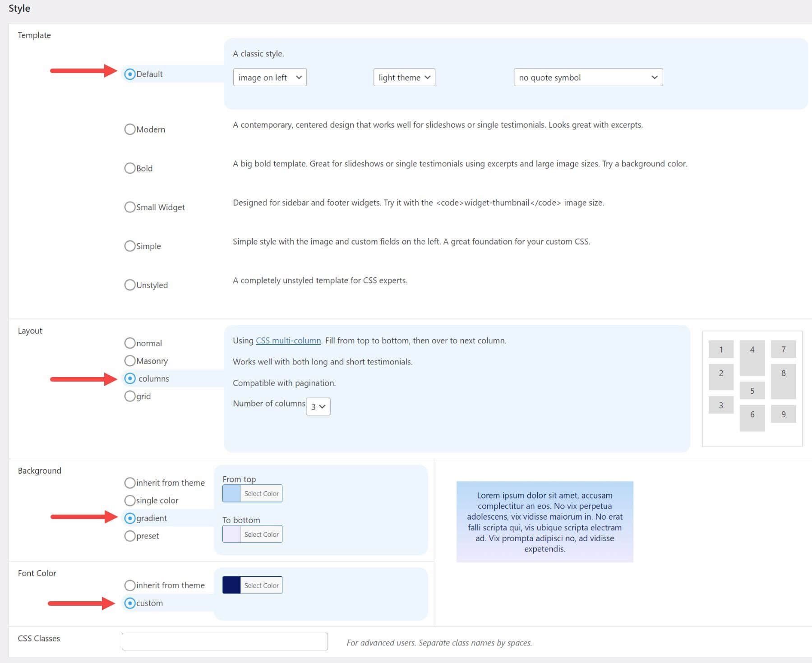The width and height of the screenshot is (812, 663).
Task: Open the image position dropdown
Action: point(269,77)
